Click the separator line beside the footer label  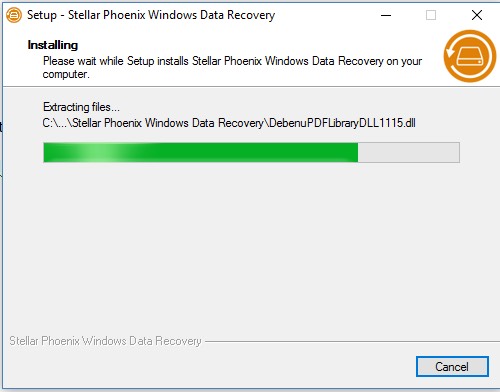[x=352, y=341]
